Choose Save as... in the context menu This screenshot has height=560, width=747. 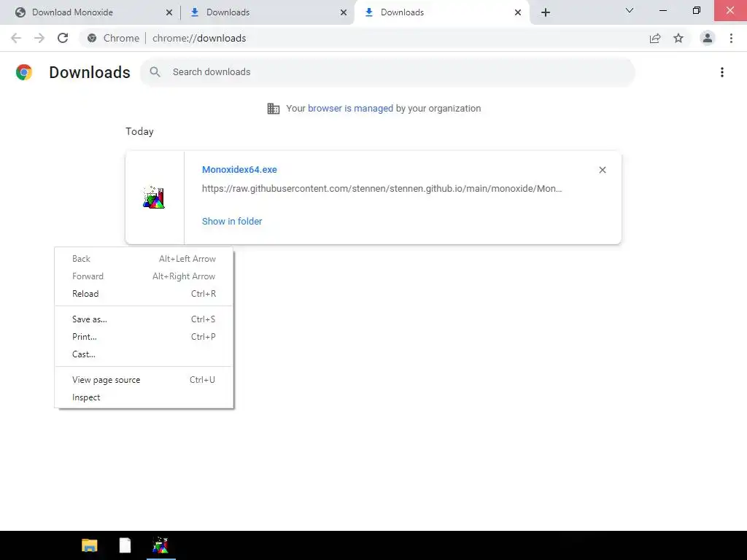pos(144,319)
